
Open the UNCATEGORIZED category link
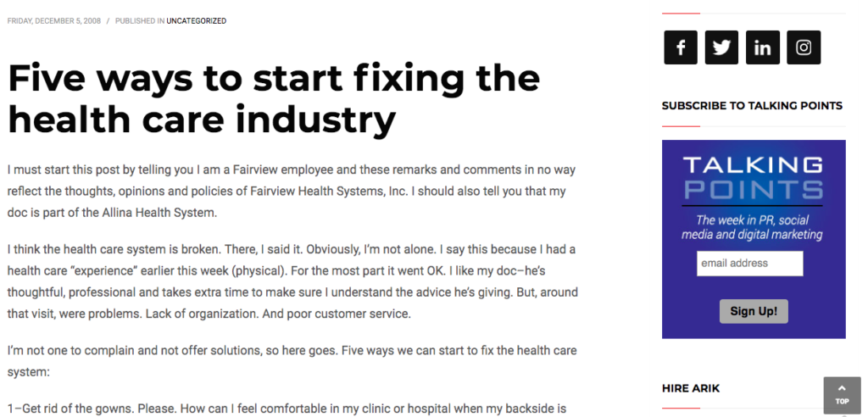pos(197,21)
